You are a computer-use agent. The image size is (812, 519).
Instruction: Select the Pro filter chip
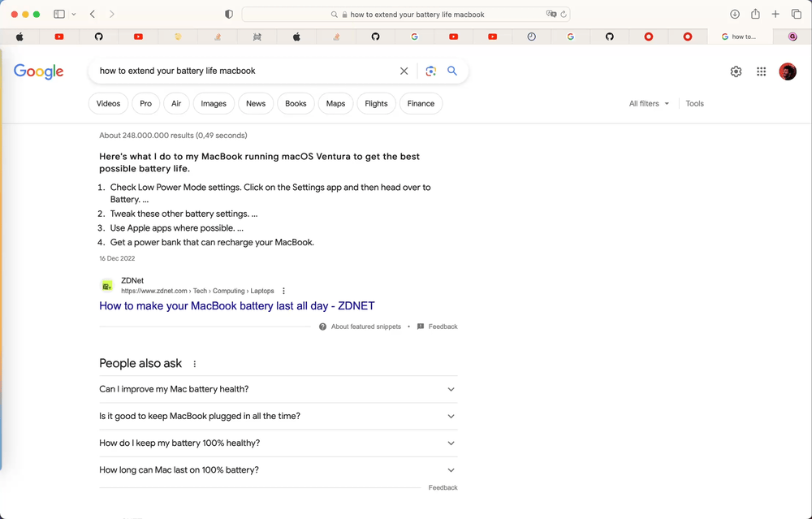point(145,104)
